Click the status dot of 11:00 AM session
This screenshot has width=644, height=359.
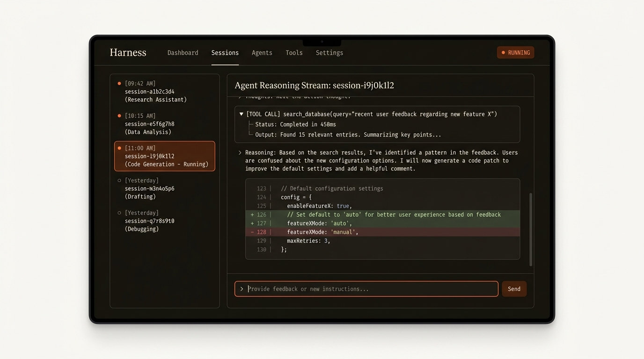pyautogui.click(x=119, y=148)
